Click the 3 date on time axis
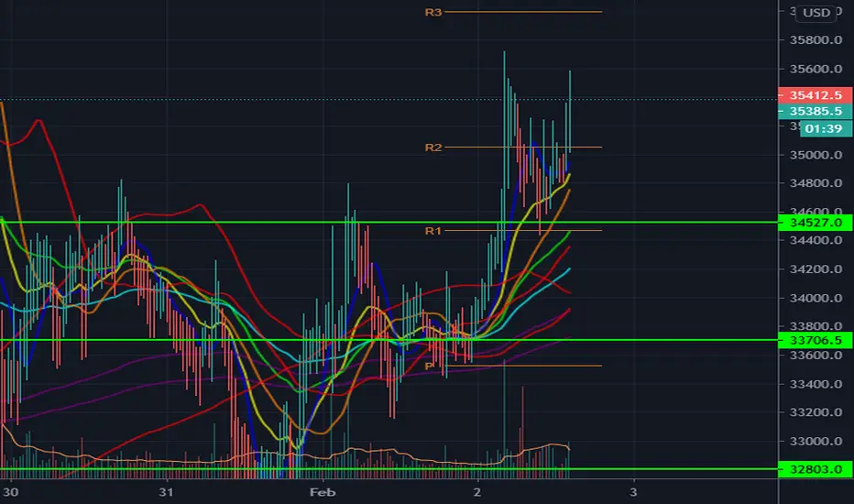The image size is (854, 504). 633,493
